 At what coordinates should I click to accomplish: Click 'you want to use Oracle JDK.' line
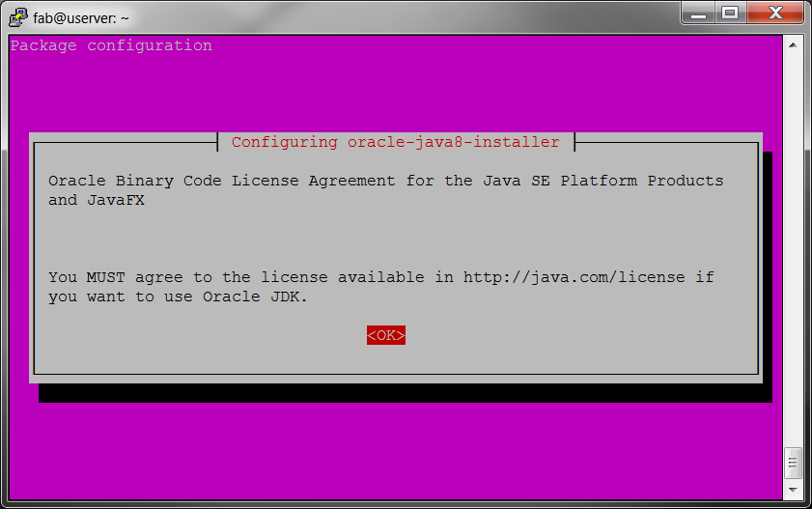coord(178,297)
